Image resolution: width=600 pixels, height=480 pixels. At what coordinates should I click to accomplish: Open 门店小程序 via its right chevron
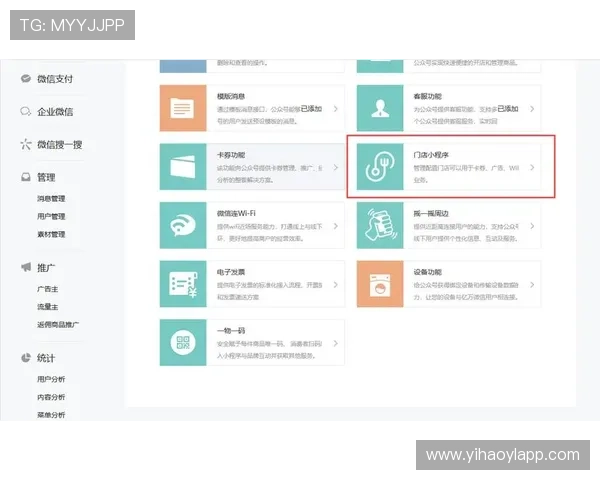tap(532, 167)
